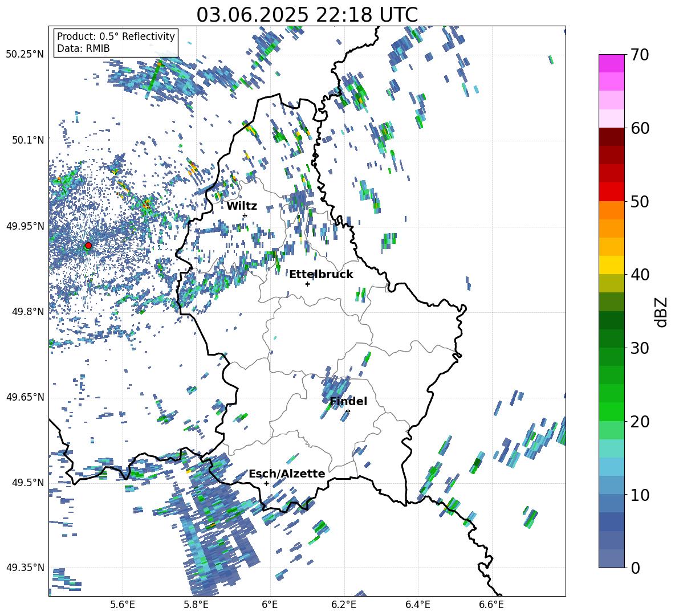Screen dimensions: 675x616
Task: Click the colorbar tick label 60
Action: pyautogui.click(x=640, y=128)
